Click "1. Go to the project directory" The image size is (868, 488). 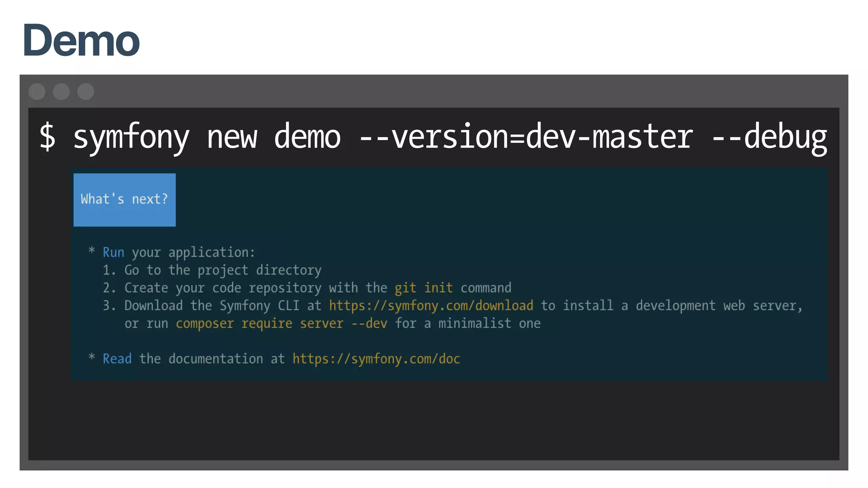212,270
